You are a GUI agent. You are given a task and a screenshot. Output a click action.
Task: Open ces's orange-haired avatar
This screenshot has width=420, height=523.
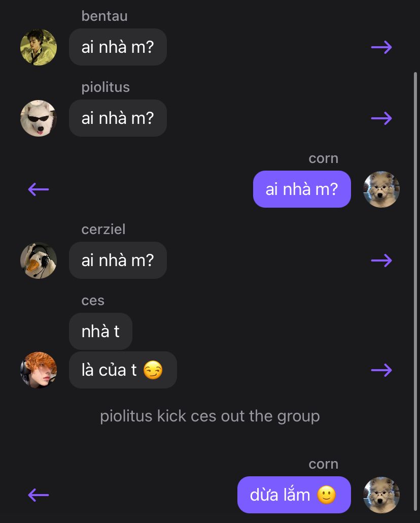click(x=39, y=370)
